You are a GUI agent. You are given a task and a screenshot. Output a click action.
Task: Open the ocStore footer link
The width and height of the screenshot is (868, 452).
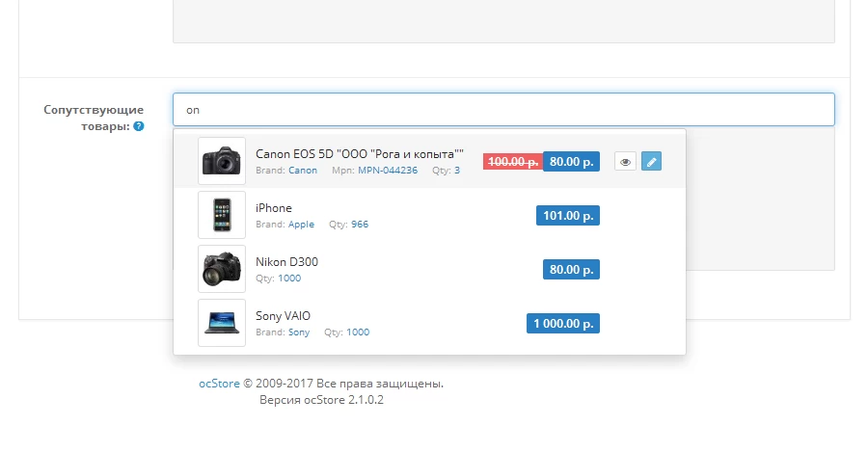[x=219, y=384]
